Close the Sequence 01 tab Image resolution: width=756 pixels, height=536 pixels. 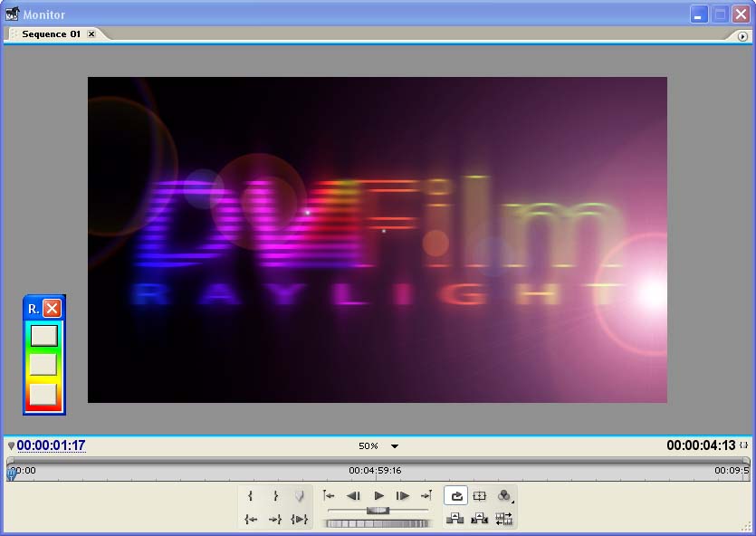point(91,33)
